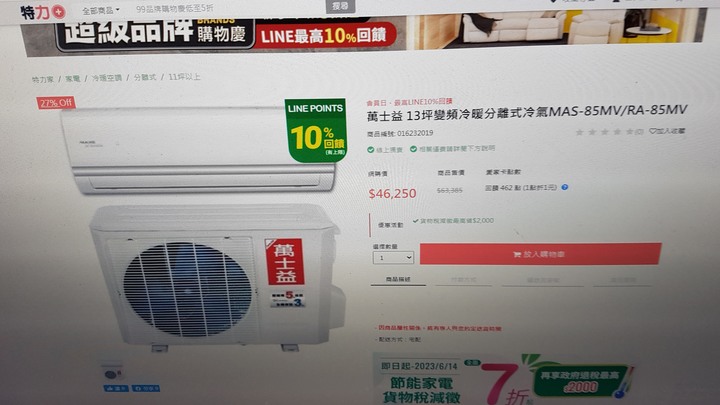Click the heart icon to add to favorites

(652, 131)
